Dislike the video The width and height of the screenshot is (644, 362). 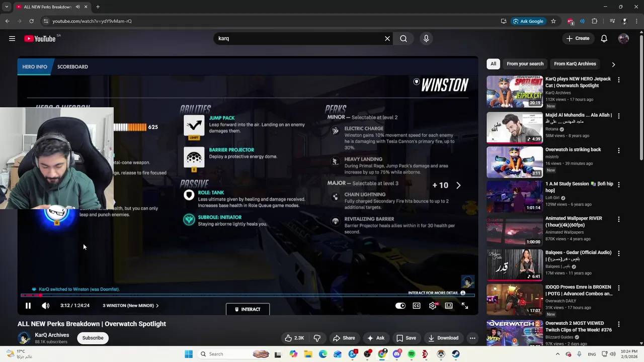coord(317,338)
